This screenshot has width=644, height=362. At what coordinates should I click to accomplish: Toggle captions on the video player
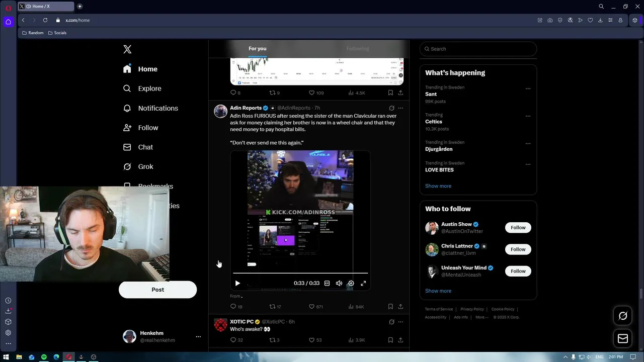pos(327,283)
